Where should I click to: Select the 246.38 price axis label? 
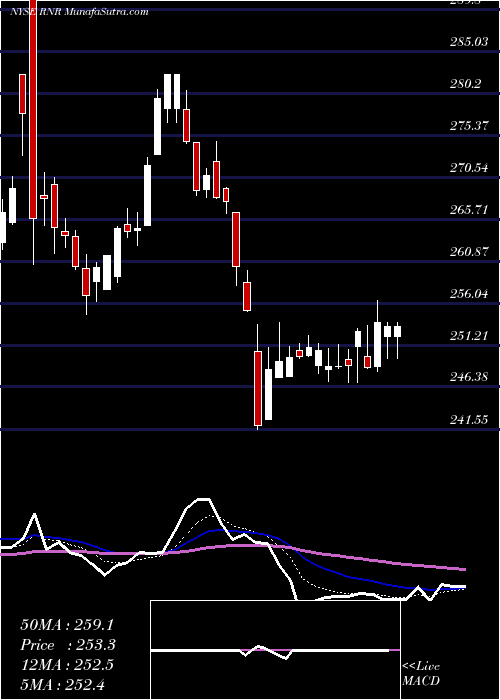coord(468,378)
